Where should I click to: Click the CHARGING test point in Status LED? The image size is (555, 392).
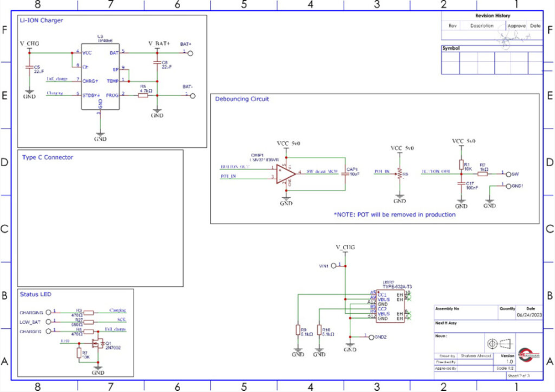coord(49,313)
